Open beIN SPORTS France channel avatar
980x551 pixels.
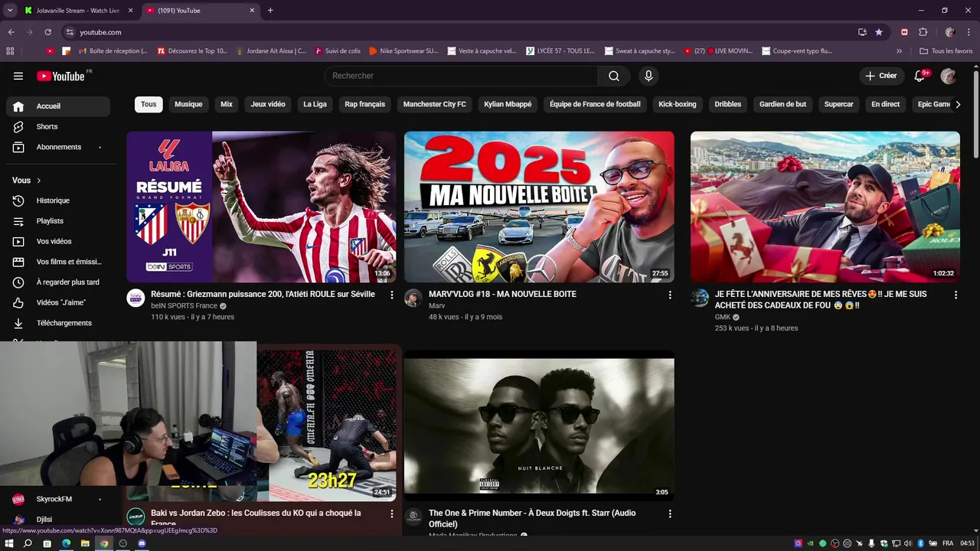[136, 298]
